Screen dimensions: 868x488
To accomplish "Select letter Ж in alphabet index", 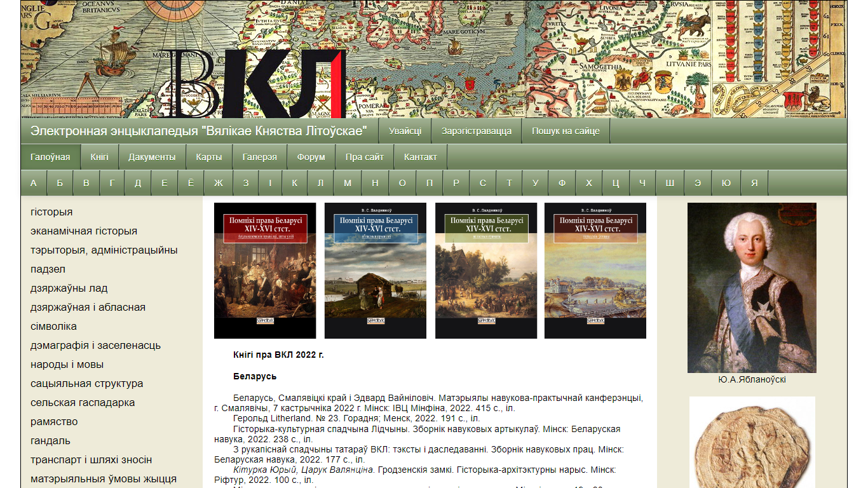I will [219, 183].
